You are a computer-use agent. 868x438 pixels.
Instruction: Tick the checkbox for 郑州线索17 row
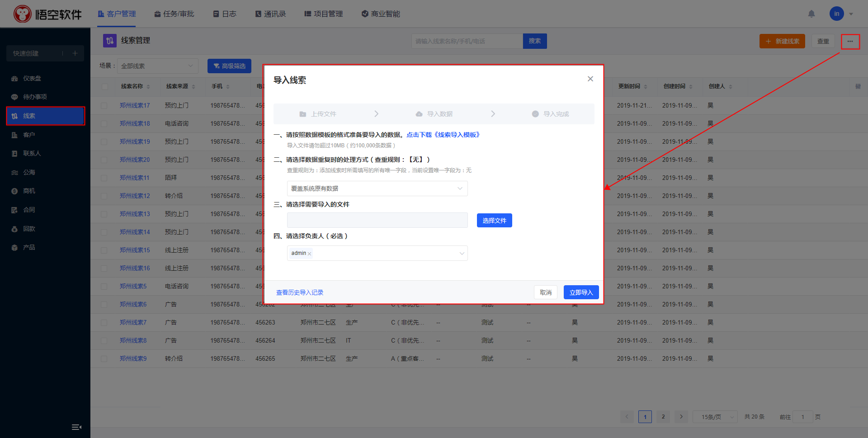pos(104,106)
